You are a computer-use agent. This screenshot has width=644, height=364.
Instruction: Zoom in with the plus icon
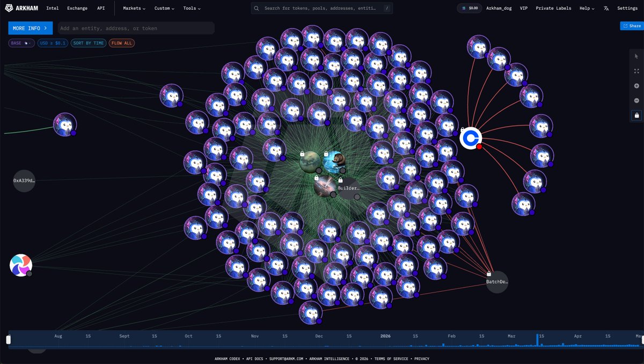click(636, 86)
